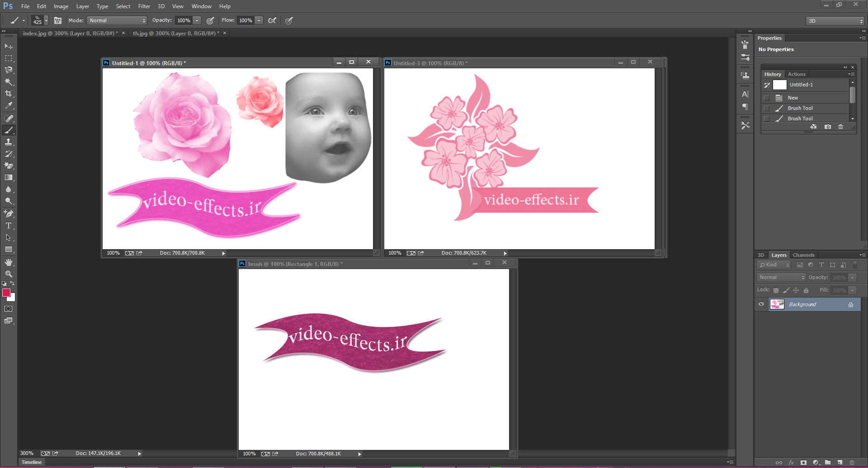
Task: Select the Brush tool in the toolbox
Action: 9,130
